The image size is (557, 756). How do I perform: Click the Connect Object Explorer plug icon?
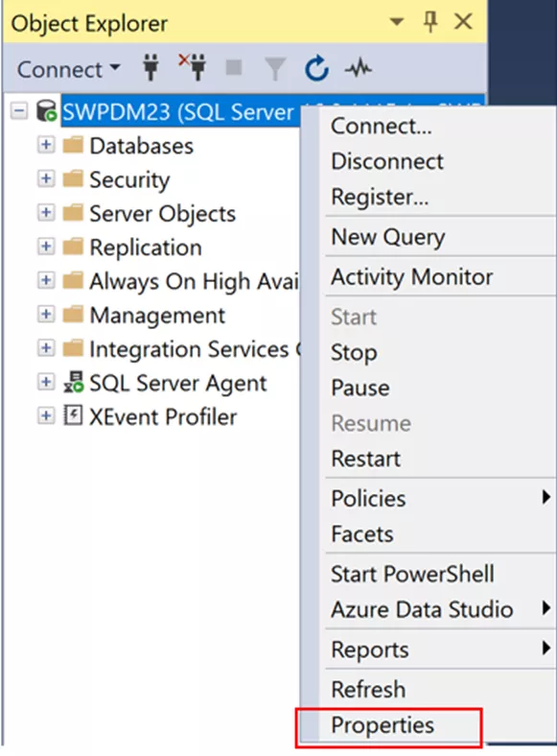(x=151, y=68)
